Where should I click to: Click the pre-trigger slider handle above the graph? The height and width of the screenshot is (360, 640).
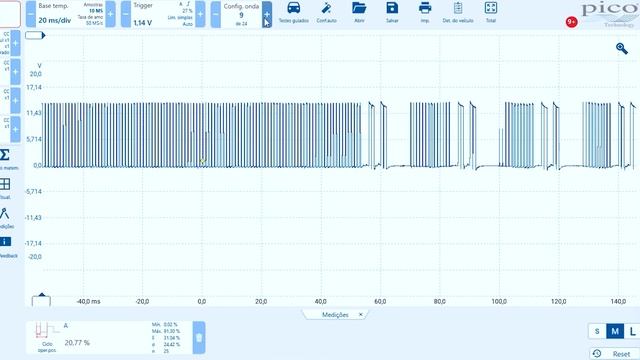35,36
